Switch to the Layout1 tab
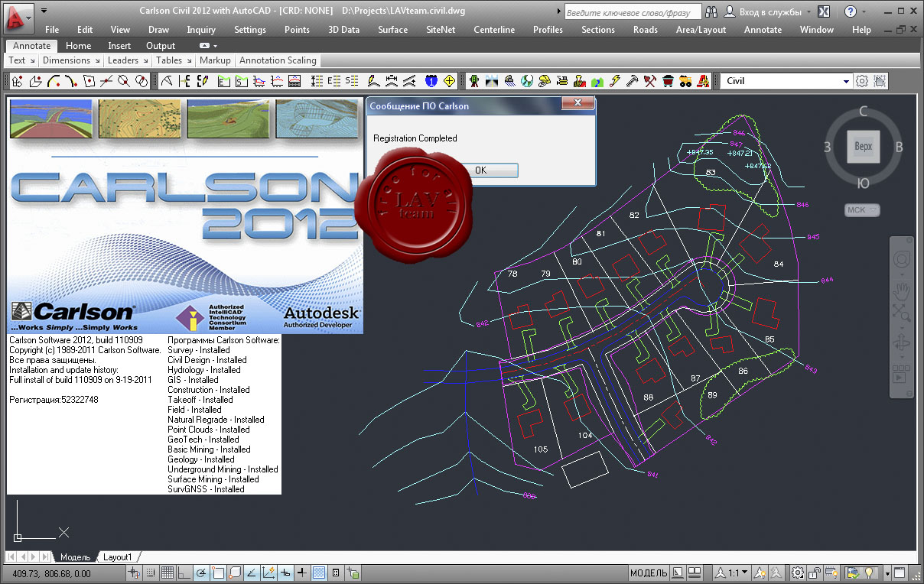This screenshot has width=924, height=584. pyautogui.click(x=118, y=557)
